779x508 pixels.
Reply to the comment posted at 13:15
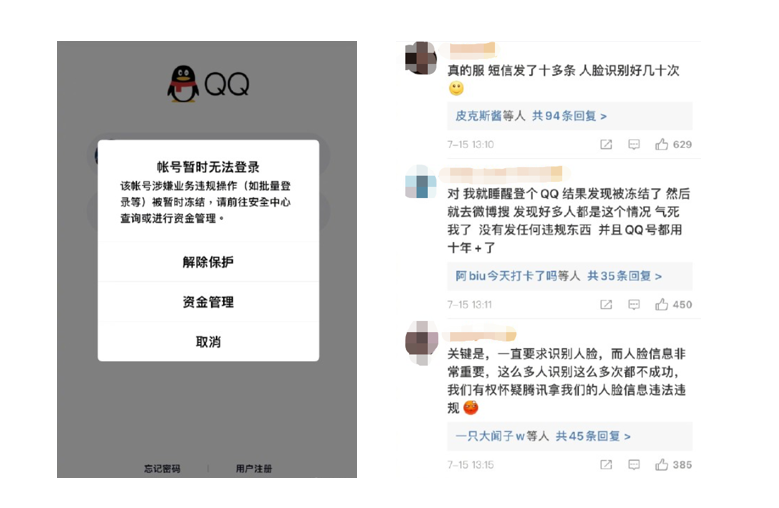[x=634, y=465]
